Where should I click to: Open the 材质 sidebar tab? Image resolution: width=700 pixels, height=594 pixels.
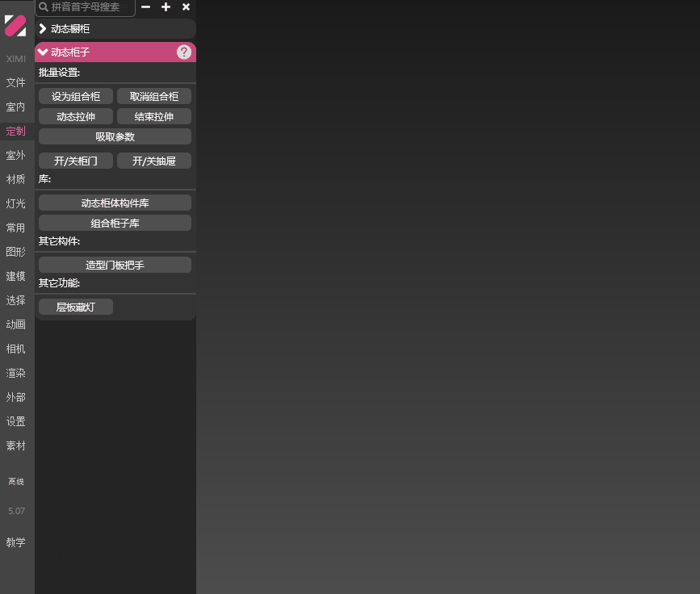[x=16, y=179]
